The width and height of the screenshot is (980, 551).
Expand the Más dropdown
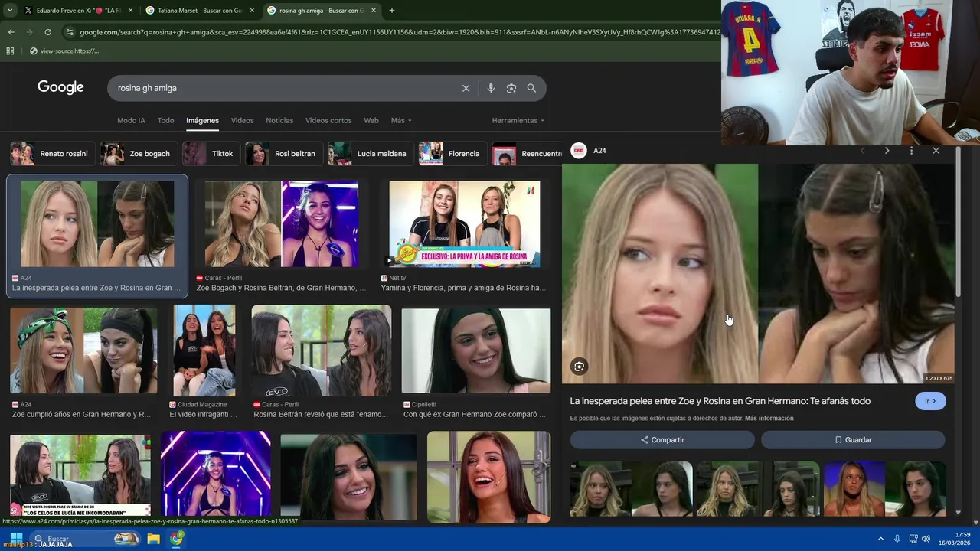(401, 120)
